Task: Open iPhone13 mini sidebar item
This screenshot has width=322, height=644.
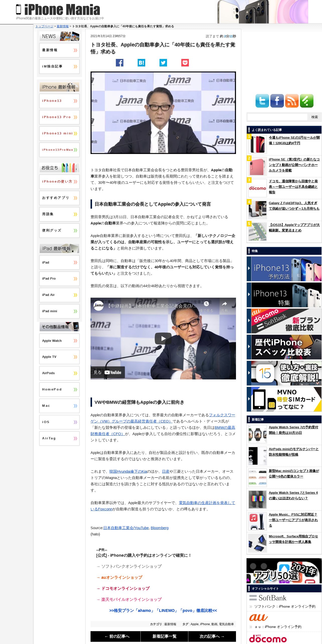Action: tap(59, 133)
